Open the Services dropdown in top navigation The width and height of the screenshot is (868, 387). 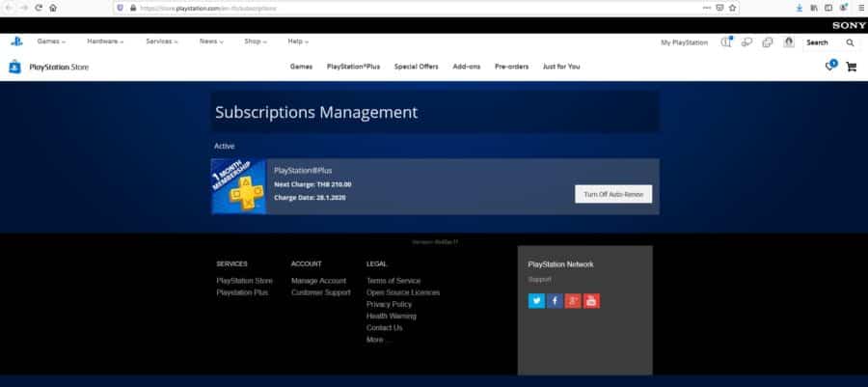point(163,41)
